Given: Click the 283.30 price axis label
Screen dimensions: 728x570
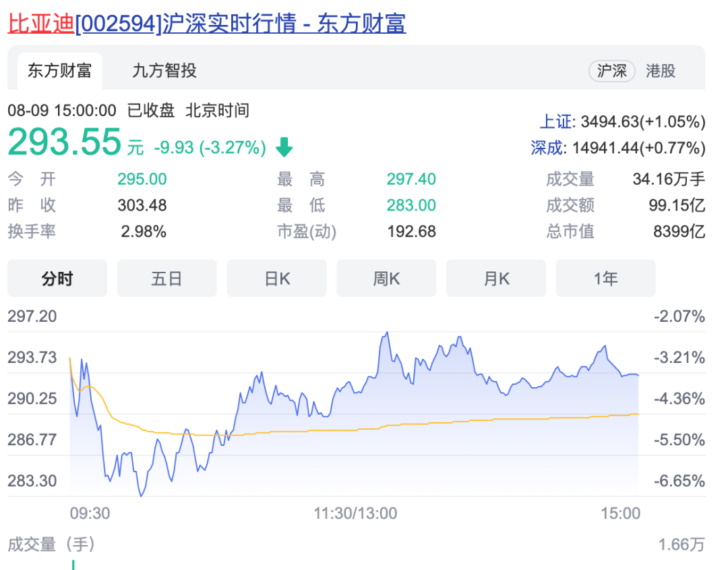Looking at the screenshot, I should [32, 481].
